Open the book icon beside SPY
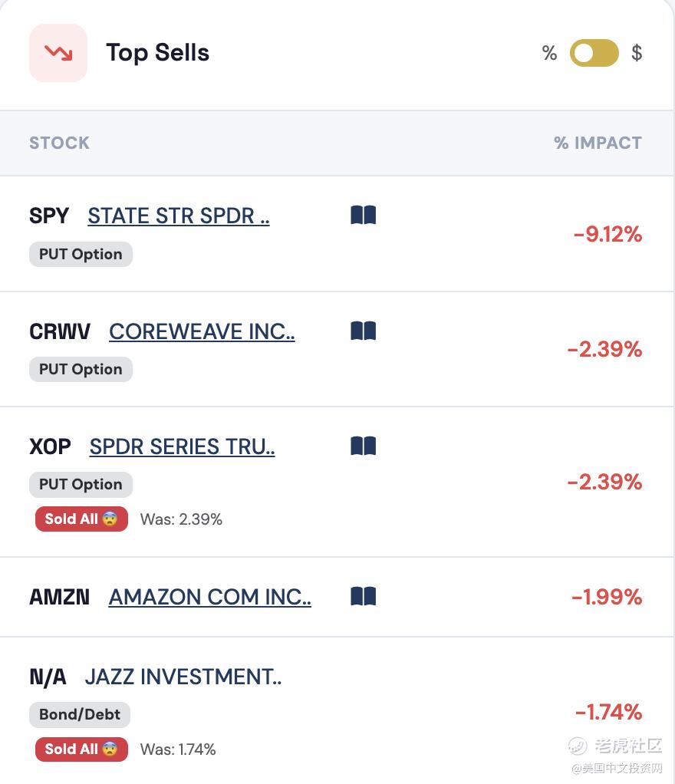The width and height of the screenshot is (675, 784). coord(364,215)
